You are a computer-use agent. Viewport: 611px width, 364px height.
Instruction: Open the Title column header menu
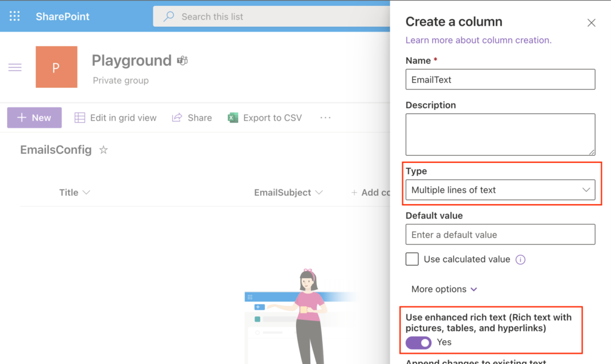point(75,193)
